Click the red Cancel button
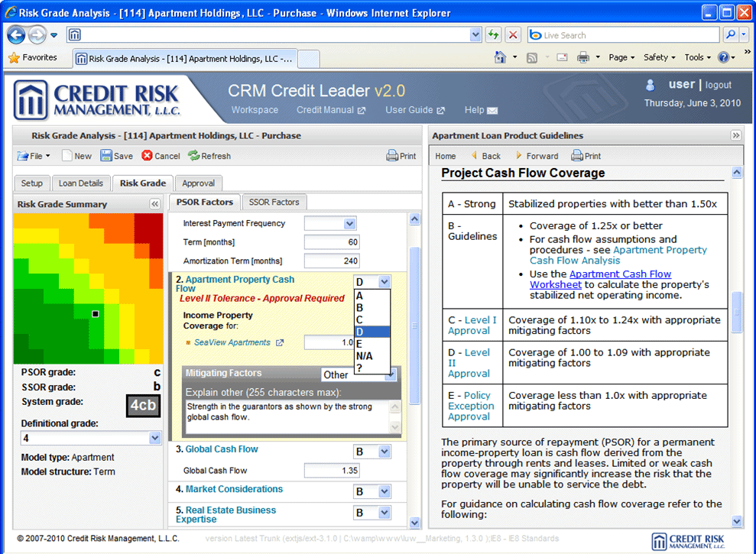Image resolution: width=756 pixels, height=554 pixels. pos(161,156)
